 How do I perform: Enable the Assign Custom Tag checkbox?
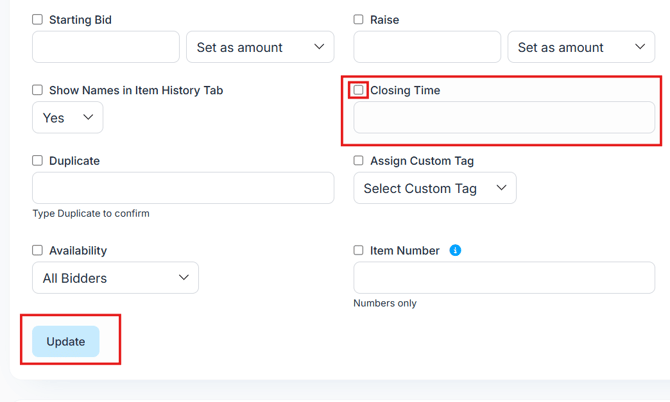coord(359,160)
